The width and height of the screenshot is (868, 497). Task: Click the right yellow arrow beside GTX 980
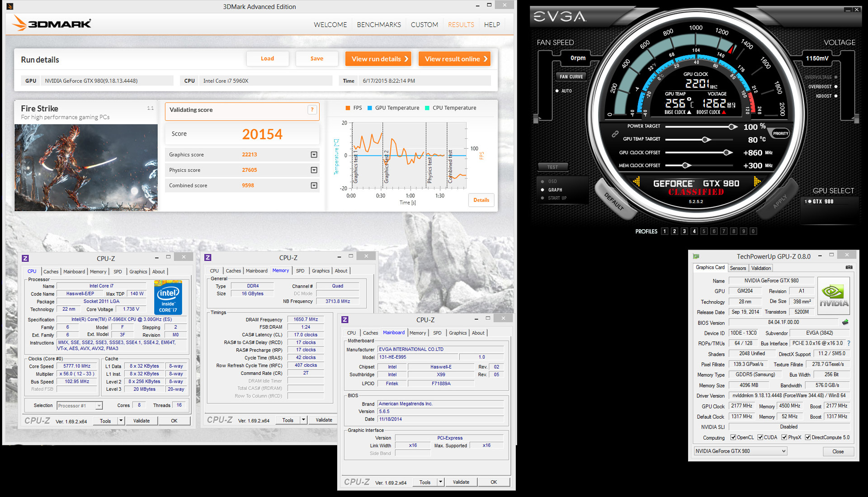[x=757, y=182]
